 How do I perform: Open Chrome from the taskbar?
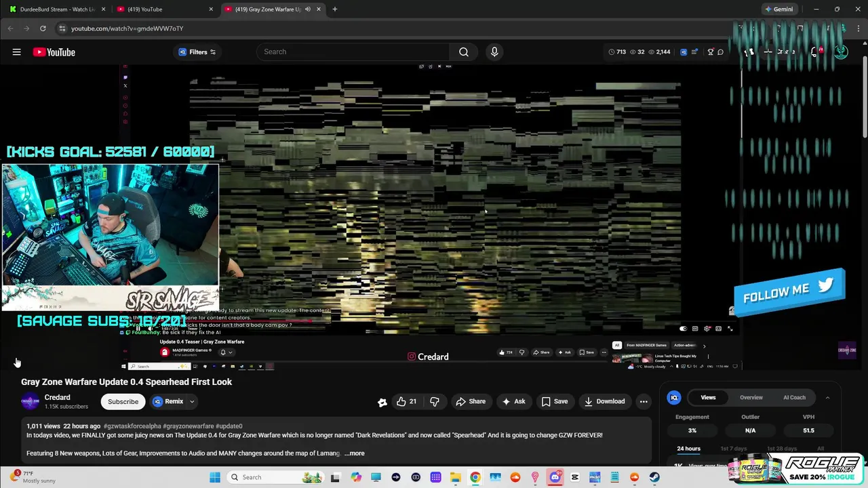pyautogui.click(x=475, y=477)
